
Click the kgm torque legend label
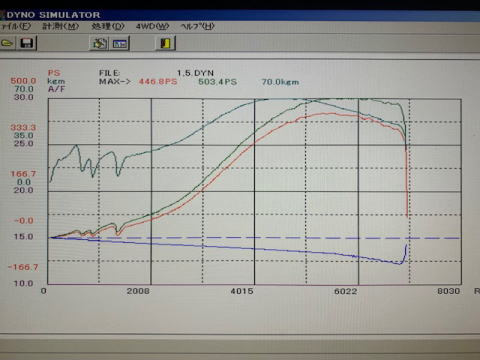click(x=56, y=81)
